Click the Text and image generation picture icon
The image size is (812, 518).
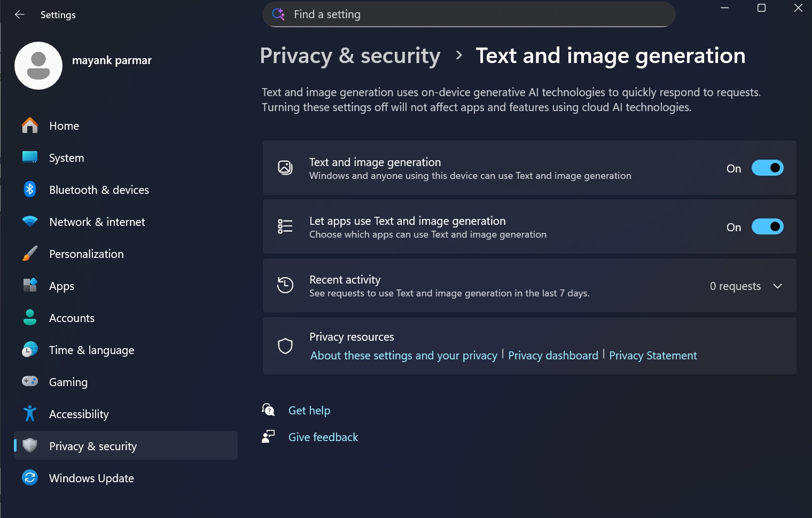pos(285,168)
